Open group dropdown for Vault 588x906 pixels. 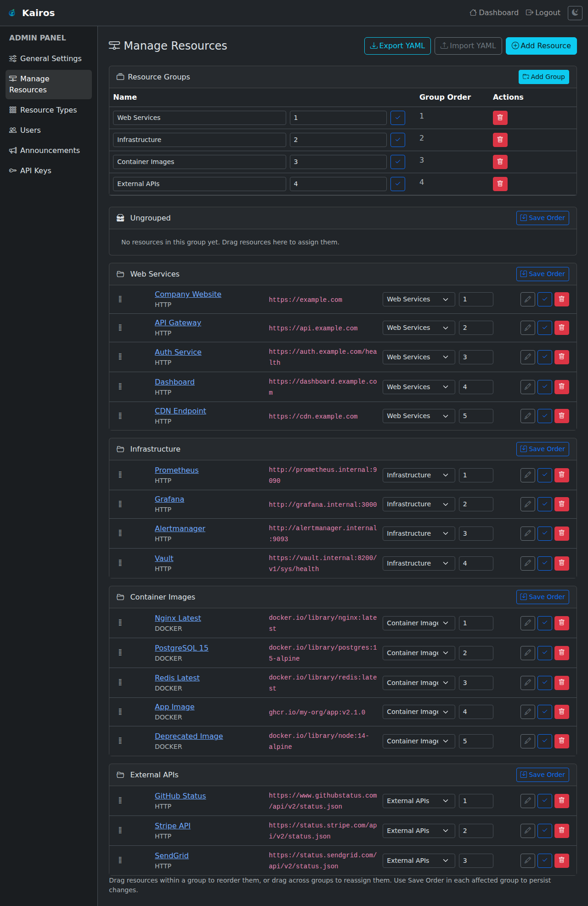[418, 563]
